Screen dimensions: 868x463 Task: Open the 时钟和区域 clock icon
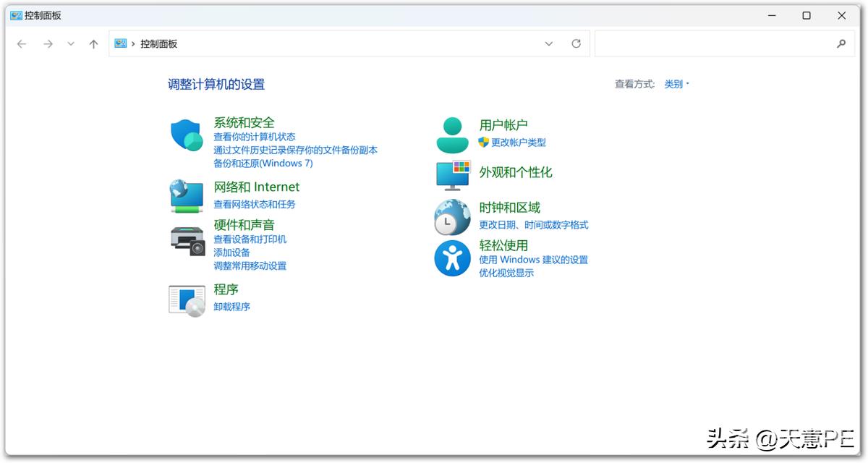[452, 217]
